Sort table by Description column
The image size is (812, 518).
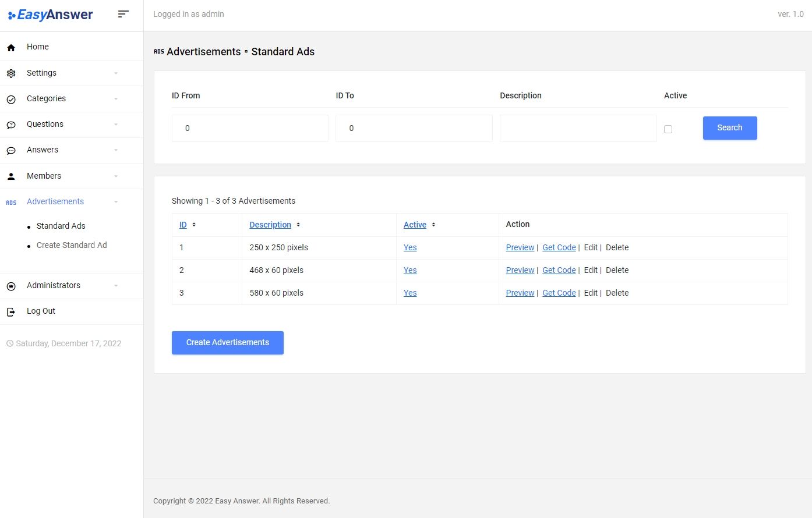coord(270,225)
